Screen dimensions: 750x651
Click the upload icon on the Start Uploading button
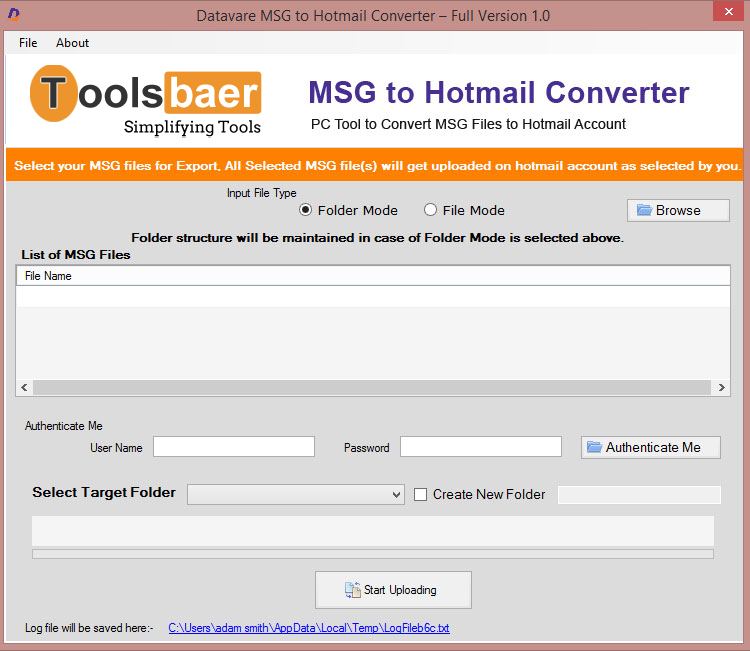(353, 590)
